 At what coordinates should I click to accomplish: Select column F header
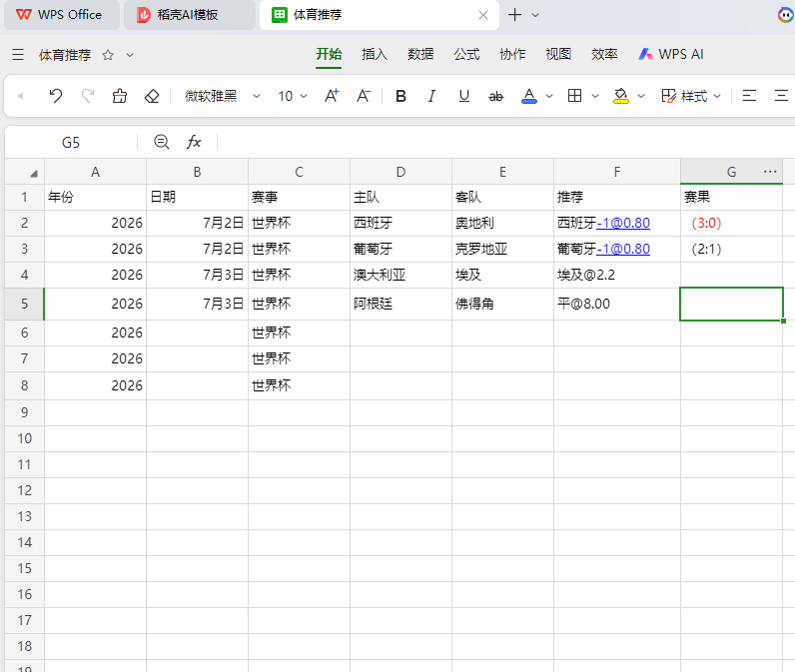point(616,172)
